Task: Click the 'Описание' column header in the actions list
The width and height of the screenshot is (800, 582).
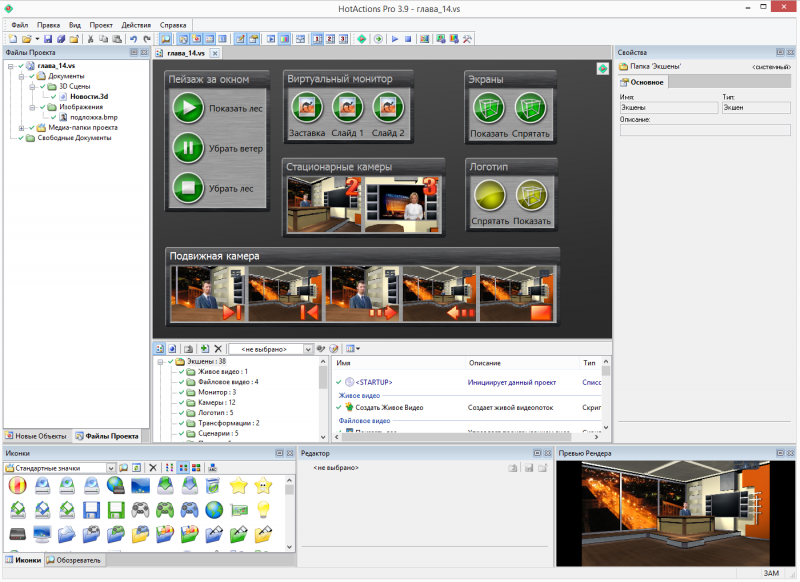Action: (x=521, y=363)
